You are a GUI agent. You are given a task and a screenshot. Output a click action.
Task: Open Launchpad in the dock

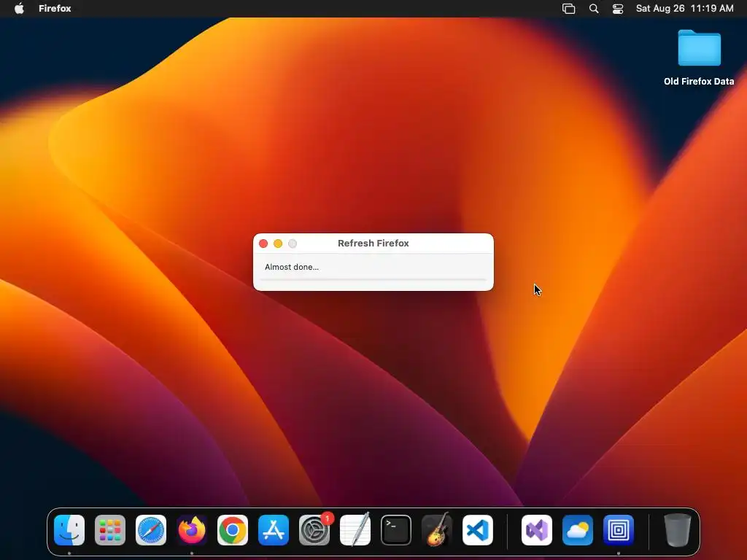(x=110, y=530)
